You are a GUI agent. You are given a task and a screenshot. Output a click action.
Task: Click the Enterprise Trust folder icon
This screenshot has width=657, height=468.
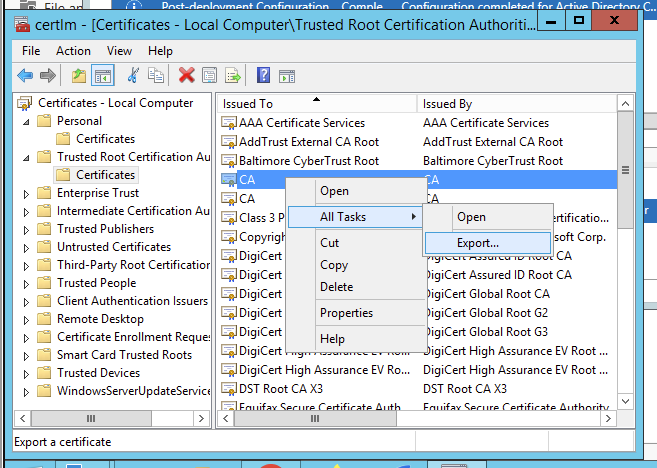(x=44, y=193)
